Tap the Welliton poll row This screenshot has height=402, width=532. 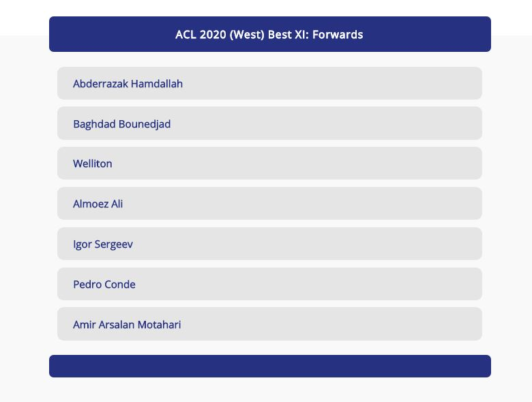(x=269, y=164)
